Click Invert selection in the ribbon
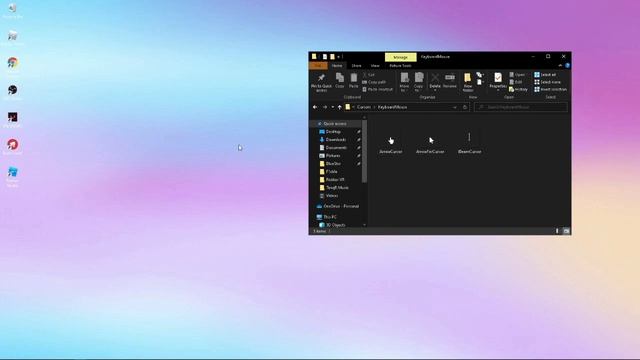 (551, 89)
